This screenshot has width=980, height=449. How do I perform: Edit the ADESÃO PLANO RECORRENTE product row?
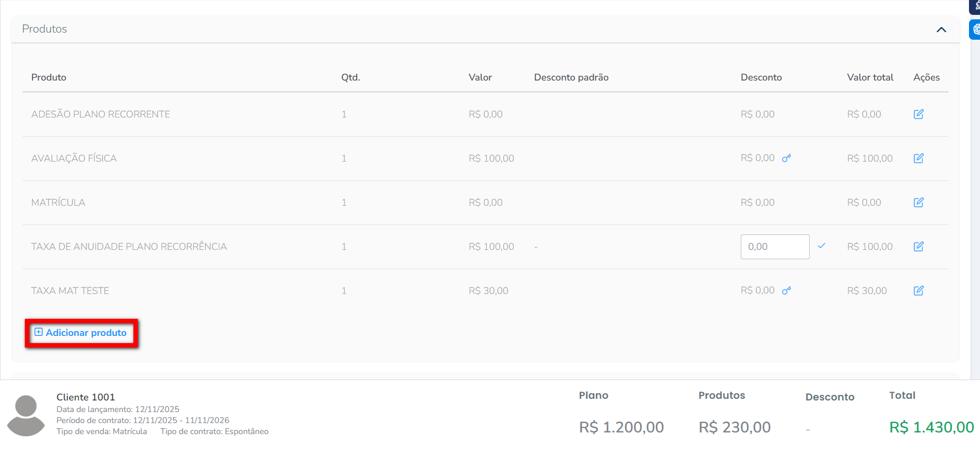tap(918, 114)
